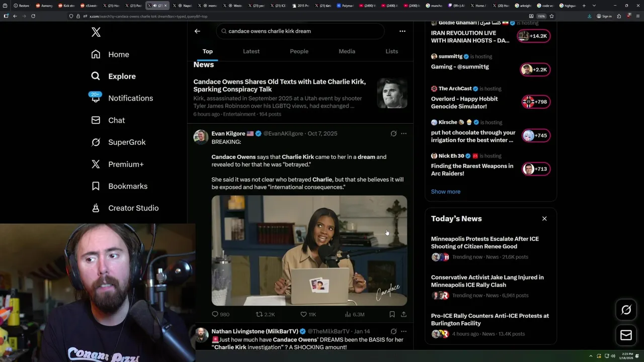Open Evan Kilgore's profile avatar
644x362 pixels.
[201, 137]
